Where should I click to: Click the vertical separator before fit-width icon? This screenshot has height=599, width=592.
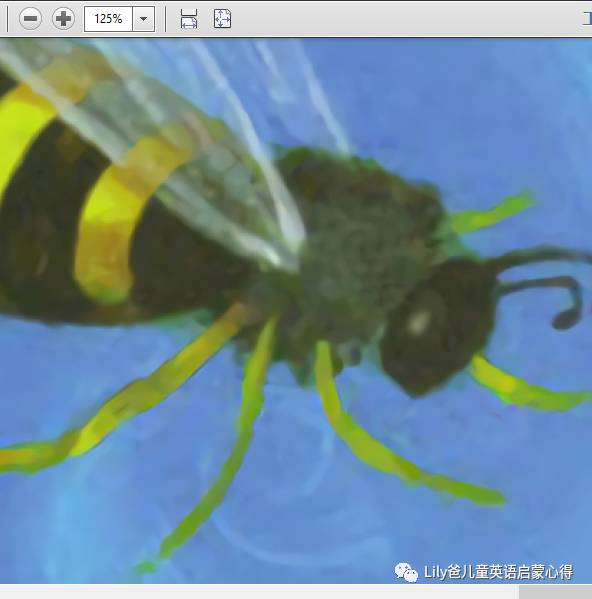(x=165, y=19)
